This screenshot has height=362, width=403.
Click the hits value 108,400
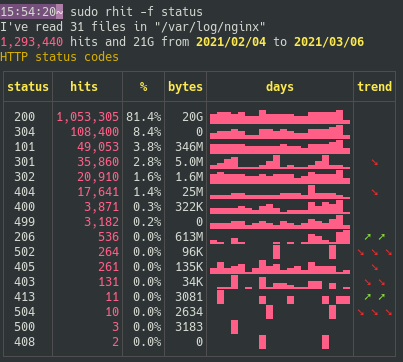pos(95,132)
